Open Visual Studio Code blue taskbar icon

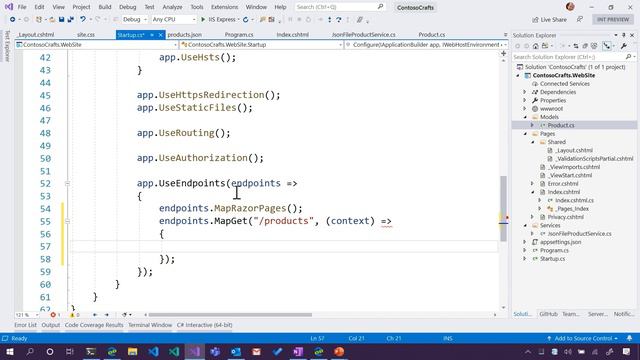pyautogui.click(x=153, y=351)
